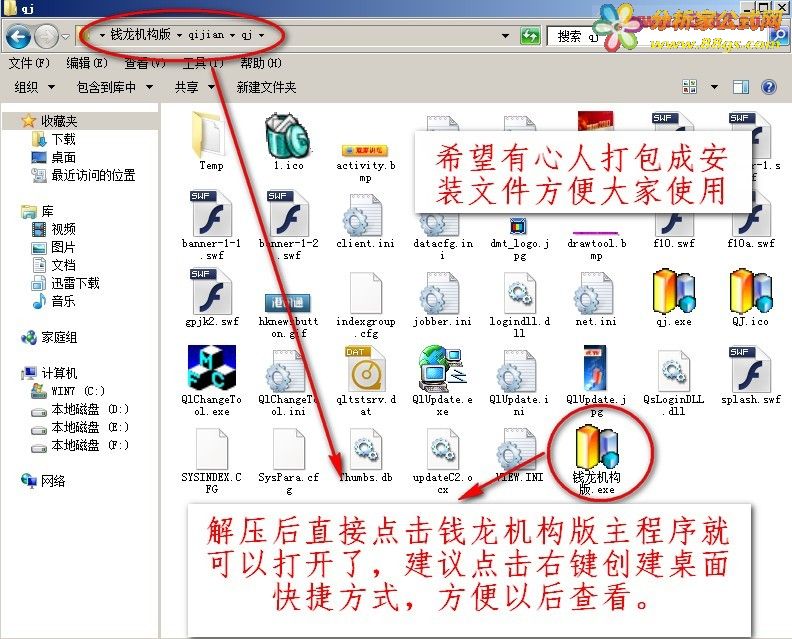Select the QsLoginDLL.dll file
This screenshot has height=639, width=792.
674,382
